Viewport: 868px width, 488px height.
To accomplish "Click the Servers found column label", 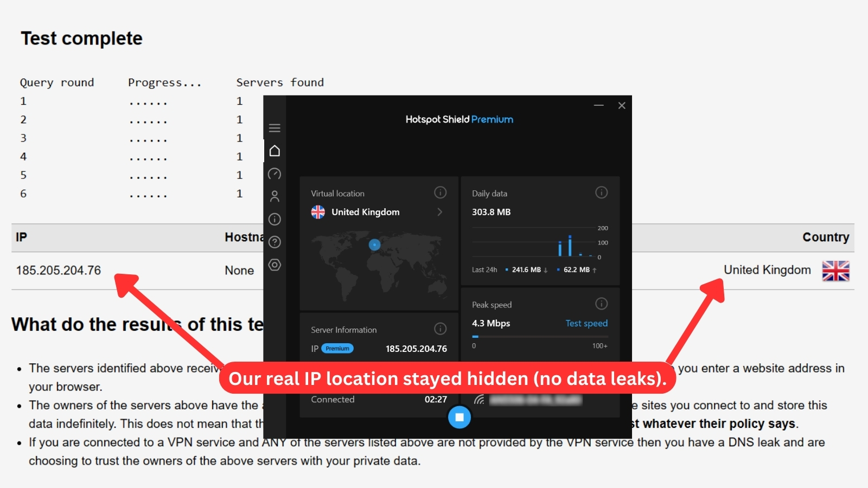I will click(x=280, y=82).
